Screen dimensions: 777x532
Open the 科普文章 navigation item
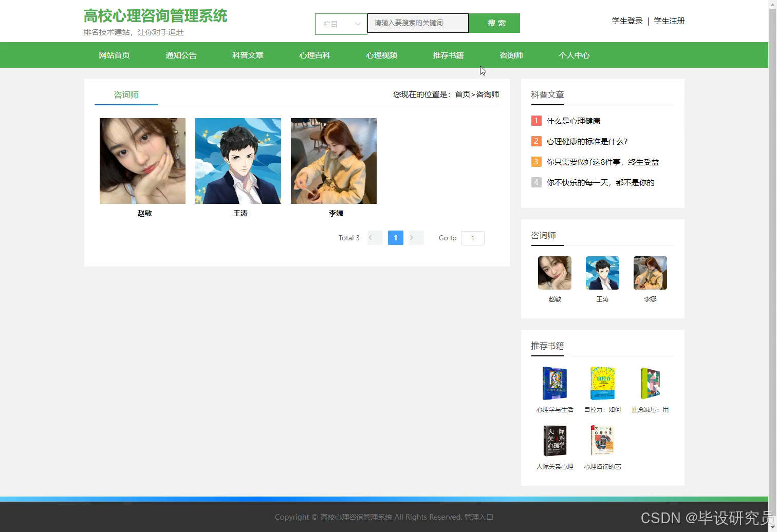(248, 55)
